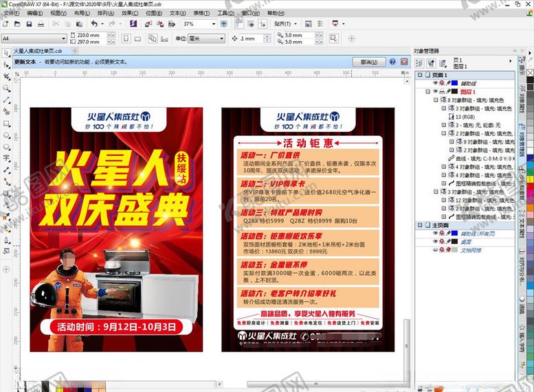
Task: Click the Publish to PDF icon
Action: (172, 24)
